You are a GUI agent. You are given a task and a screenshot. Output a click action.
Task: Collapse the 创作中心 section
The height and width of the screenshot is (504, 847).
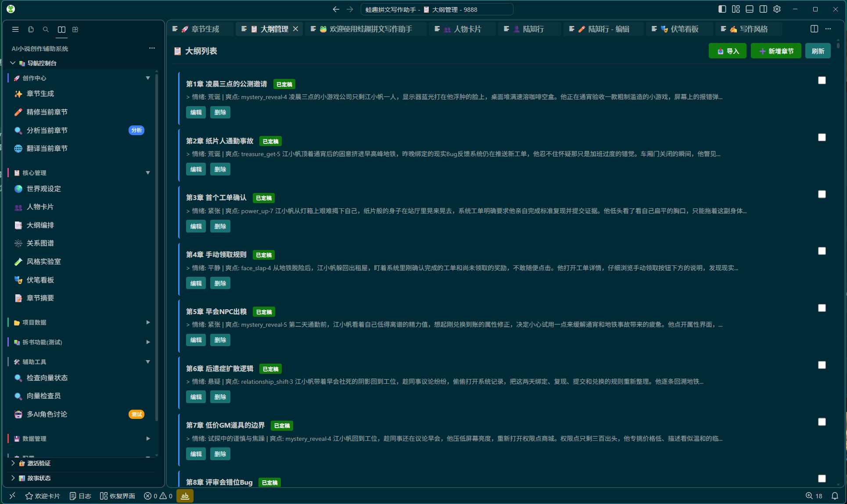pyautogui.click(x=79, y=78)
